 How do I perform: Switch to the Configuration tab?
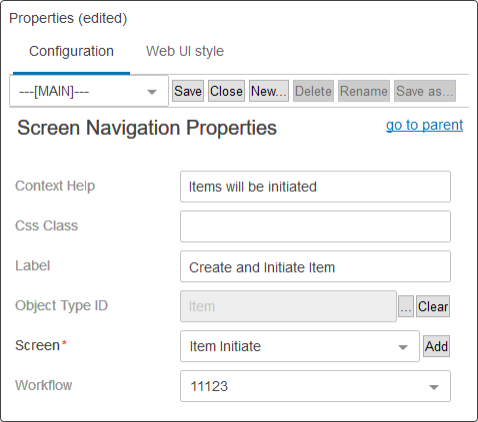(x=71, y=52)
